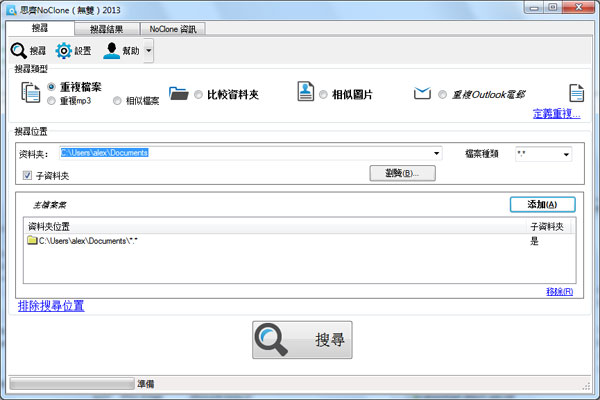This screenshot has height=400, width=600.
Task: Select the 重複mp3 radio button
Action: click(x=51, y=101)
